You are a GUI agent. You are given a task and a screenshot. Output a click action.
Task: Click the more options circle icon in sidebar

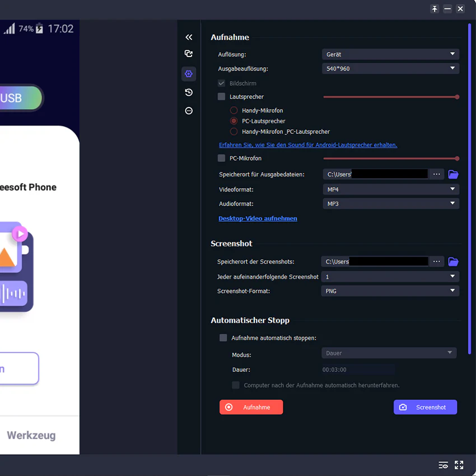pyautogui.click(x=189, y=111)
